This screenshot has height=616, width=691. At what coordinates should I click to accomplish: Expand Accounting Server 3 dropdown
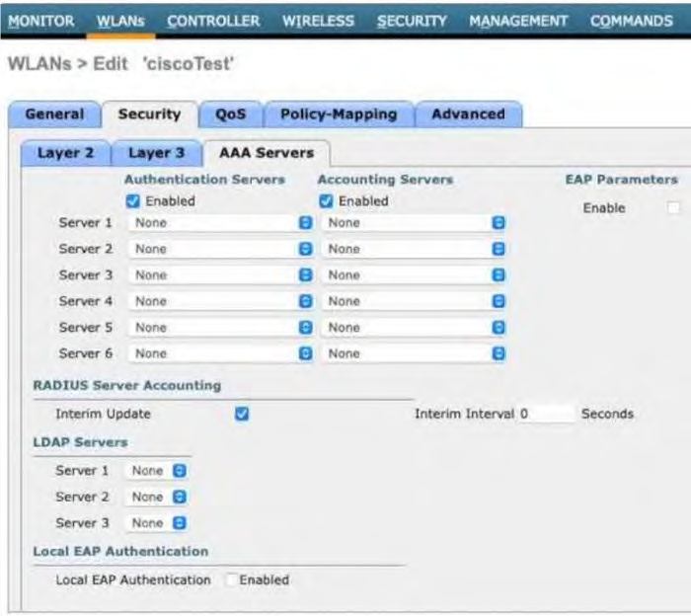(x=413, y=275)
